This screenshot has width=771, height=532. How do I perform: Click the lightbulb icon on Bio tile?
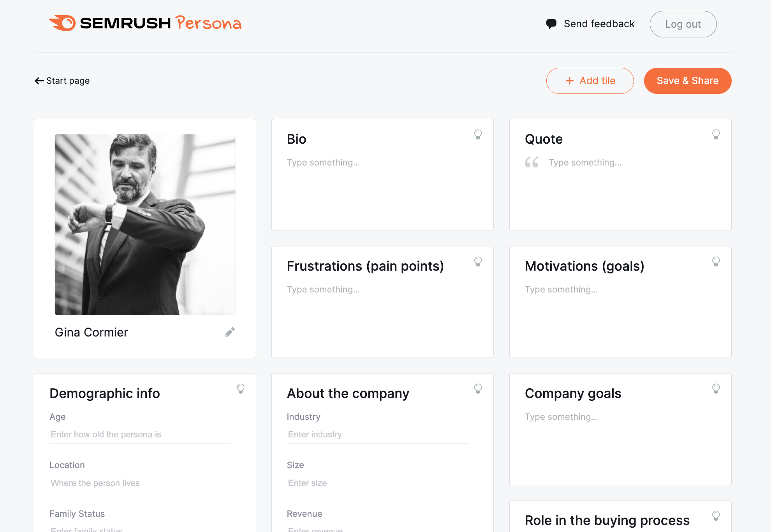click(478, 134)
